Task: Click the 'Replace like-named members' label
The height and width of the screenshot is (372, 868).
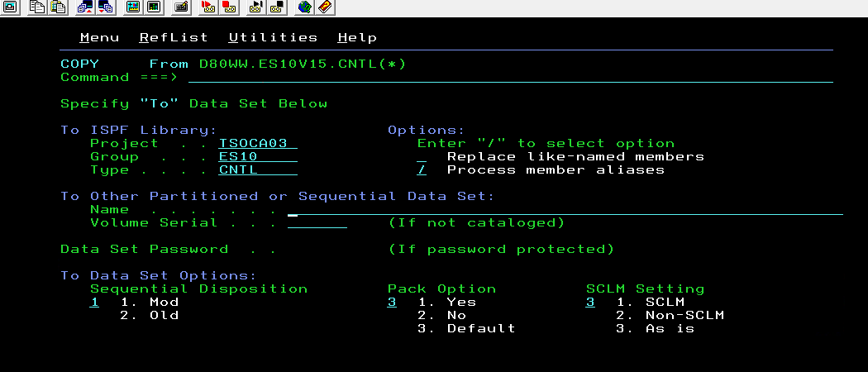Action: pyautogui.click(x=575, y=157)
